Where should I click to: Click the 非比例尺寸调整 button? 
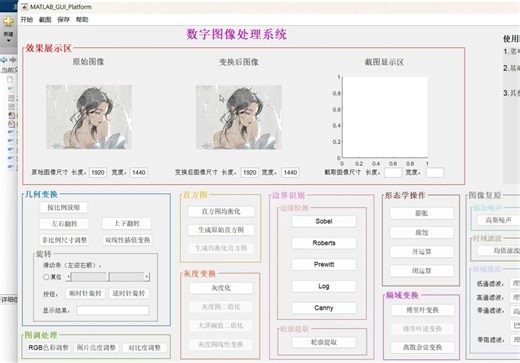click(x=64, y=240)
